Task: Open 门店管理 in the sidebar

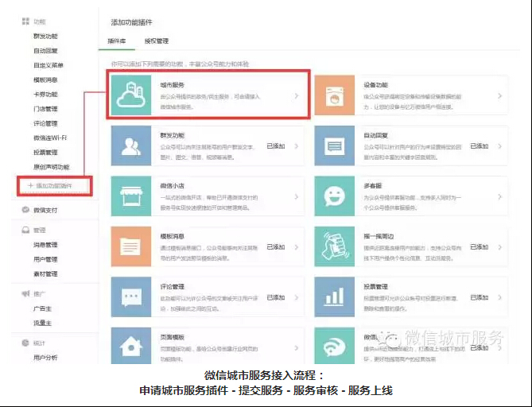Action: click(x=45, y=109)
